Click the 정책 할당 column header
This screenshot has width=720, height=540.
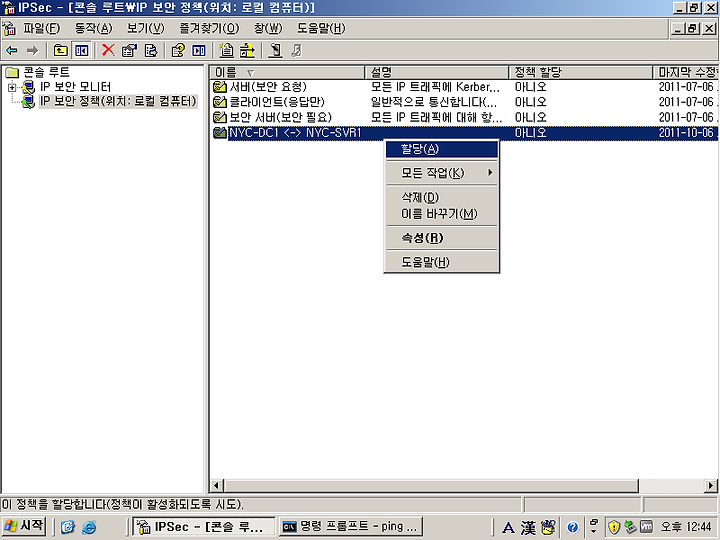click(580, 72)
